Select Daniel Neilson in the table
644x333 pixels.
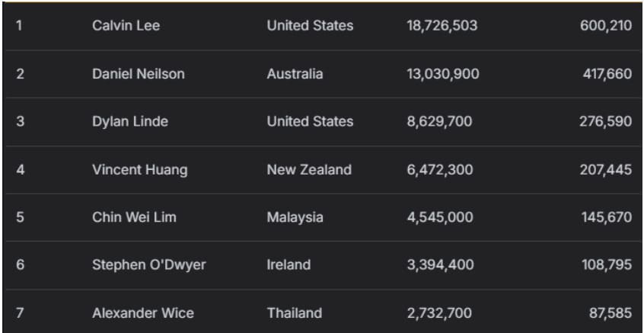(138, 74)
